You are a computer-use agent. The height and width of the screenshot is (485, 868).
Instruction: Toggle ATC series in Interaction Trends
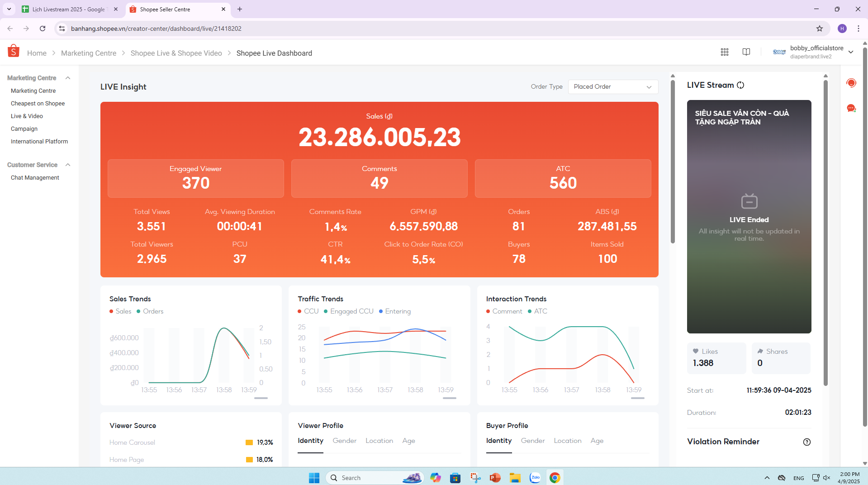click(x=538, y=311)
